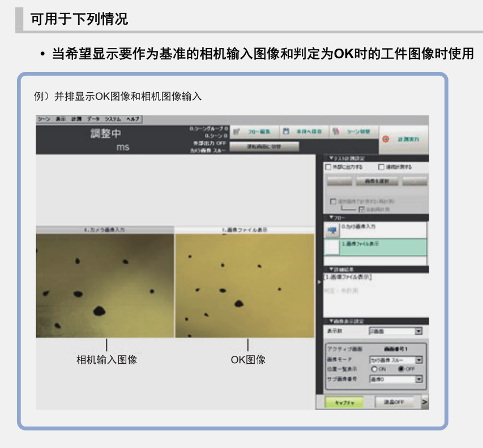The image size is (483, 448).
Task: Click the save to unit floppy icon
Action: click(286, 131)
